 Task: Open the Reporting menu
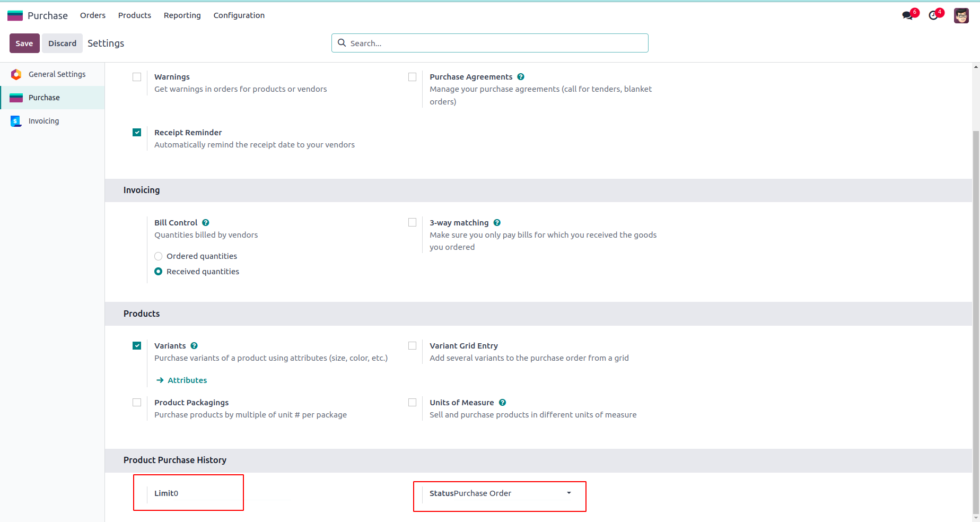click(x=182, y=15)
